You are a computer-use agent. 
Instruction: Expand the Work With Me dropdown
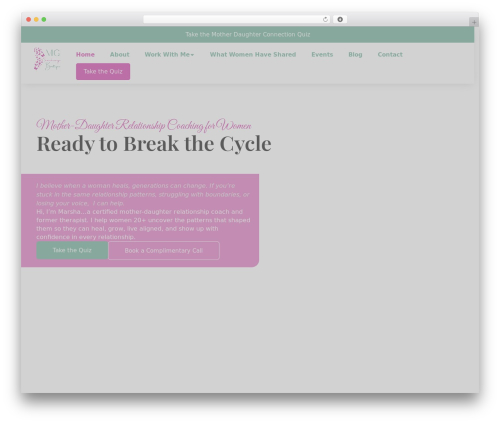pos(169,54)
